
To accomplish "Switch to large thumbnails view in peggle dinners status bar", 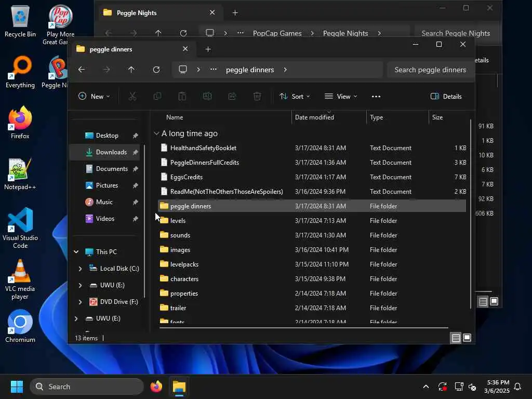I will pos(467,338).
